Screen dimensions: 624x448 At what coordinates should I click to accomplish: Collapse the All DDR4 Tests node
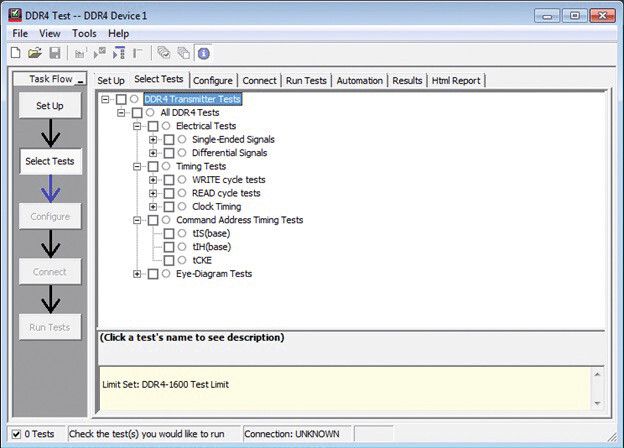click(121, 113)
